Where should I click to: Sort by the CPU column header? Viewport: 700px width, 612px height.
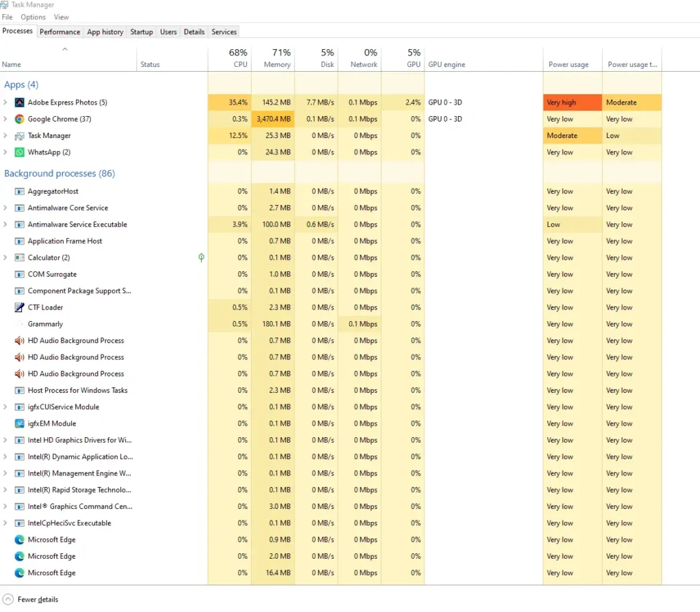pos(230,59)
